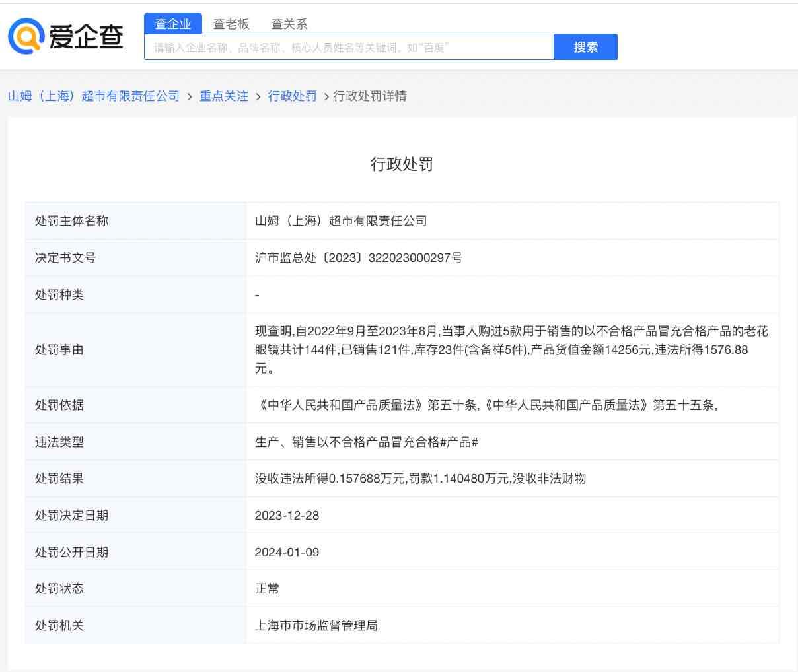Viewport: 798px width, 672px height.
Task: Navigate to 行政处罚 breadcrumb link
Action: [x=292, y=96]
